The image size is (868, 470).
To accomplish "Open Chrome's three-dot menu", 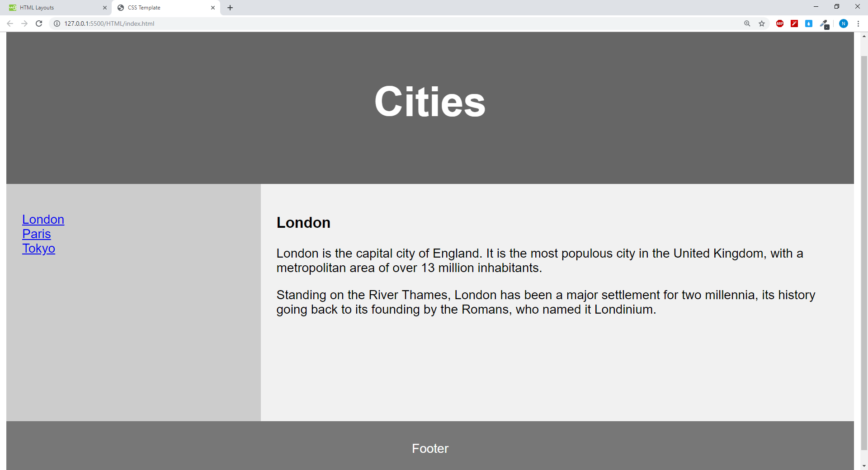I will [x=858, y=23].
